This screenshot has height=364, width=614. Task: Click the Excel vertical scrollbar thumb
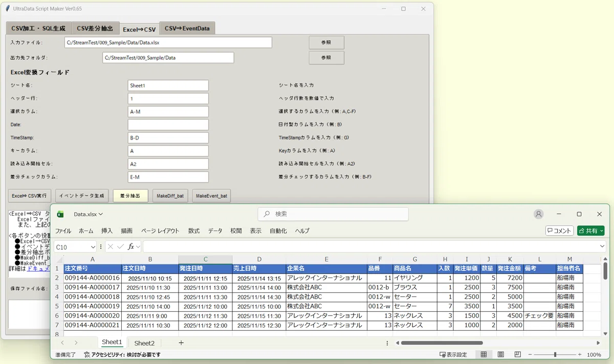coord(605,271)
